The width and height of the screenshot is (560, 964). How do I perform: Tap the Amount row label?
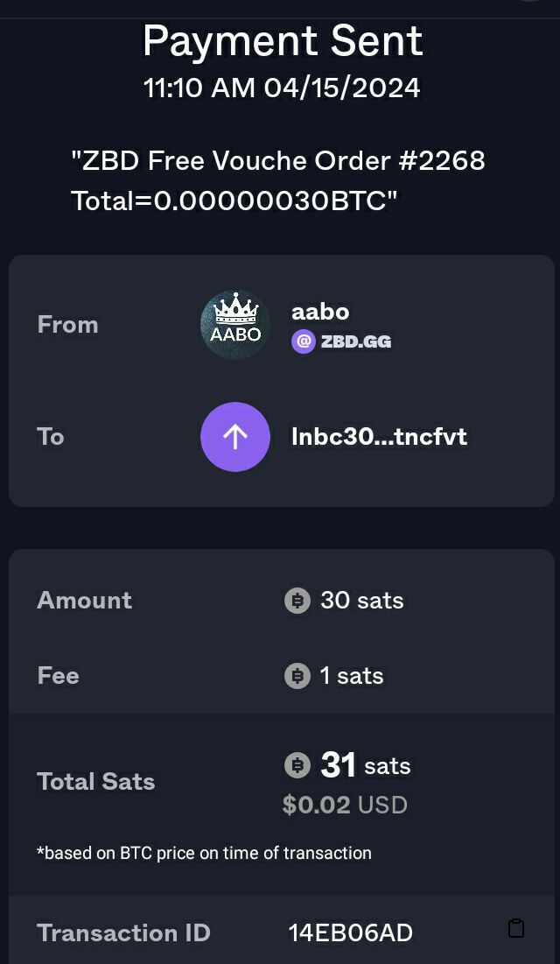[84, 601]
